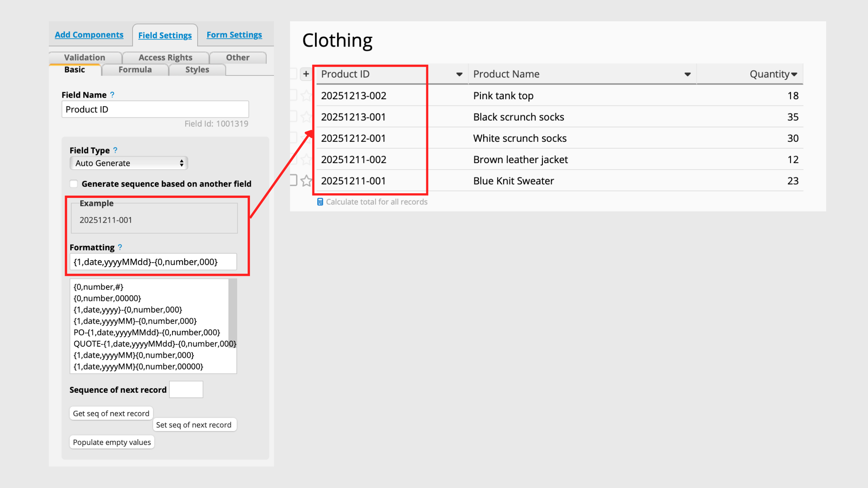Screen dimensions: 868x488
Task: Star the Pink tank top record
Action: click(306, 95)
